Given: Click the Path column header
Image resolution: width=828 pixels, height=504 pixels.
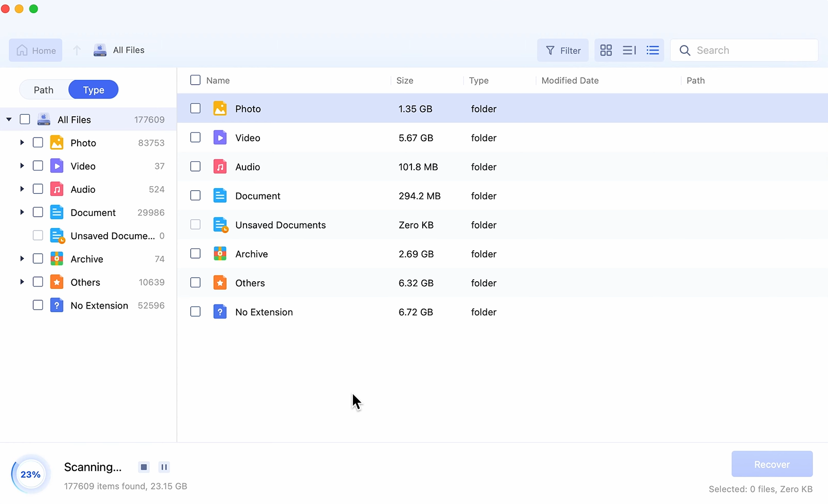Looking at the screenshot, I should click(696, 81).
